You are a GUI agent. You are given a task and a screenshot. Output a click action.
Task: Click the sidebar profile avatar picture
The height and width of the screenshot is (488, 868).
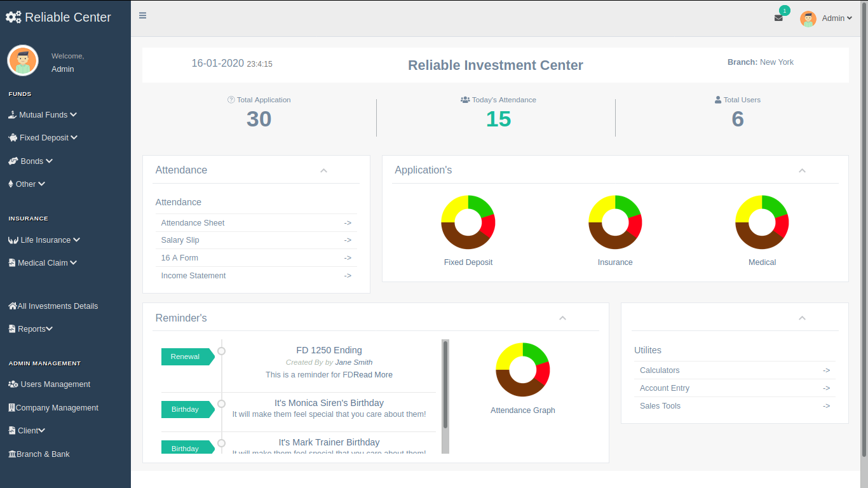pos(23,60)
